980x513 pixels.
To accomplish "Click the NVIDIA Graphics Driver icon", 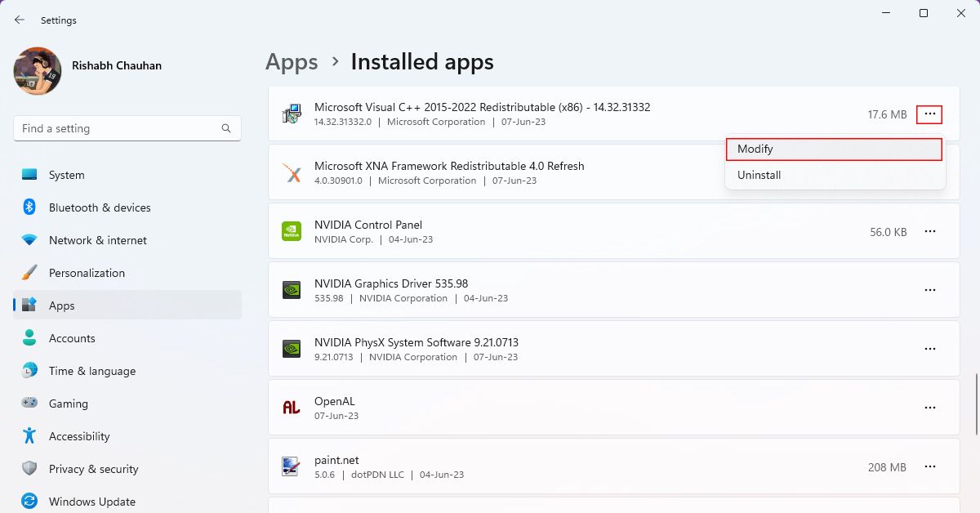I will pyautogui.click(x=291, y=290).
